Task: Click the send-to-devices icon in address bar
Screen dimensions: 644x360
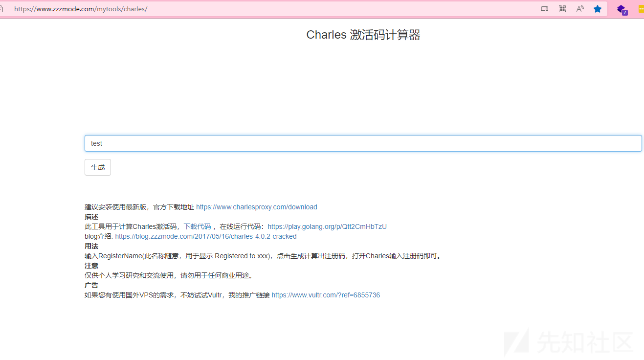Action: pos(544,9)
